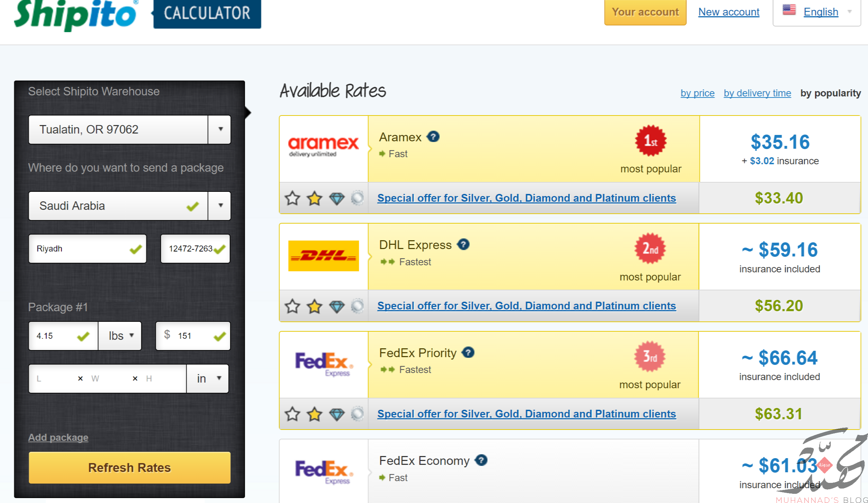Click the Aramex help question mark icon
Image resolution: width=868 pixels, height=503 pixels.
point(433,136)
